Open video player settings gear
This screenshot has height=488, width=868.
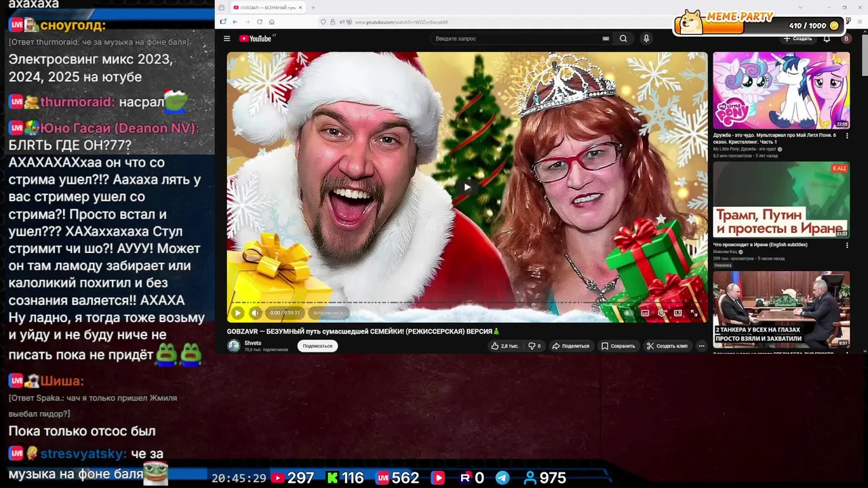click(x=661, y=312)
